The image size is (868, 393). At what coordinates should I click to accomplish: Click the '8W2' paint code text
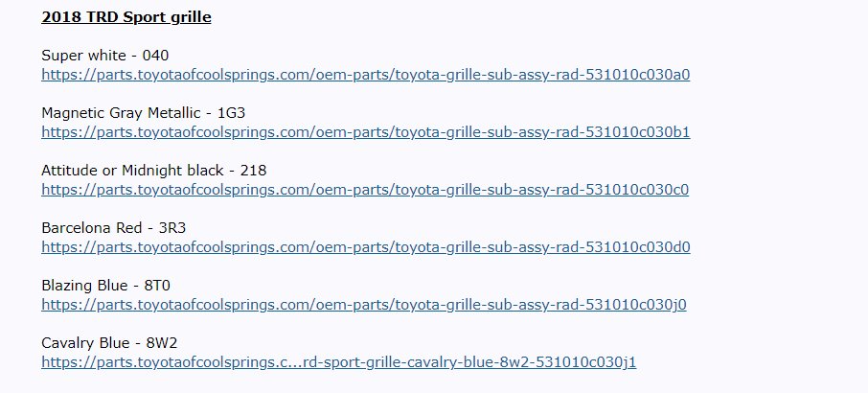tap(162, 343)
